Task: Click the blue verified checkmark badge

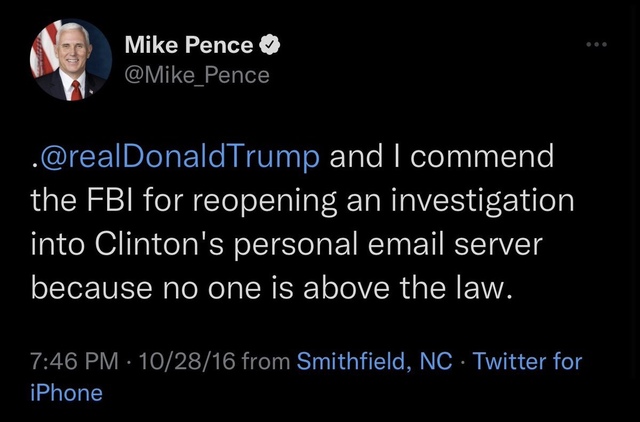Action: (x=270, y=44)
